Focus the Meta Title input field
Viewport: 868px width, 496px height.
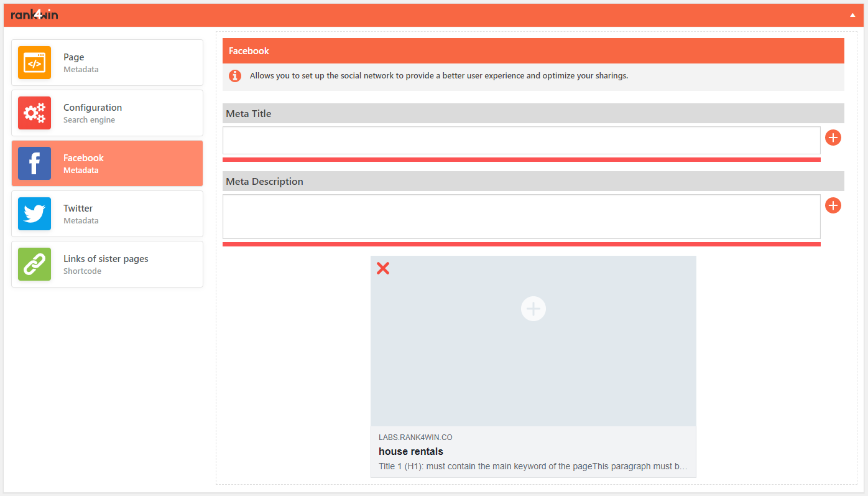522,141
